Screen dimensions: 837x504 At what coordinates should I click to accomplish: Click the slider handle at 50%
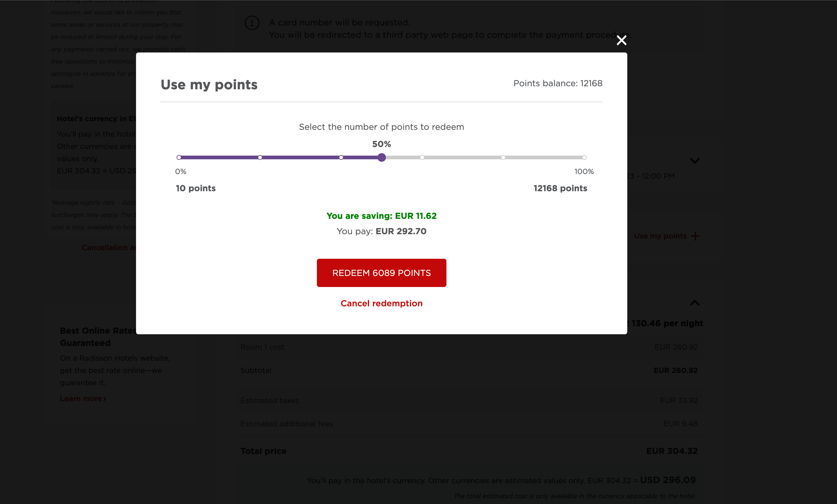pos(381,157)
